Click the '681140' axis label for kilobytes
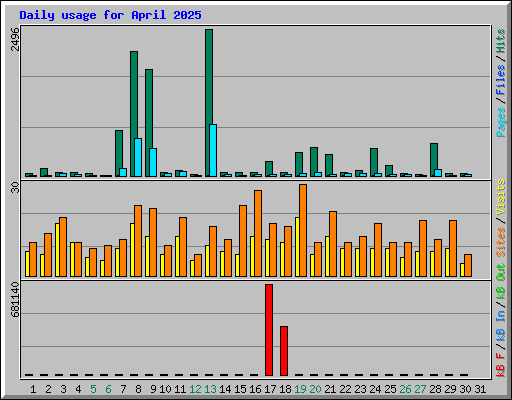 (15, 299)
